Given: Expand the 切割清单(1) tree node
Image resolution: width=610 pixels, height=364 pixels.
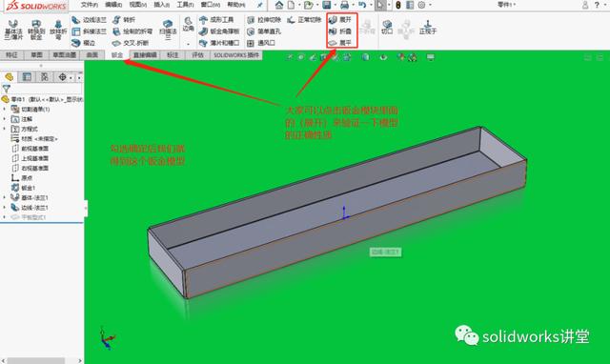Looking at the screenshot, I should [x=4, y=110].
